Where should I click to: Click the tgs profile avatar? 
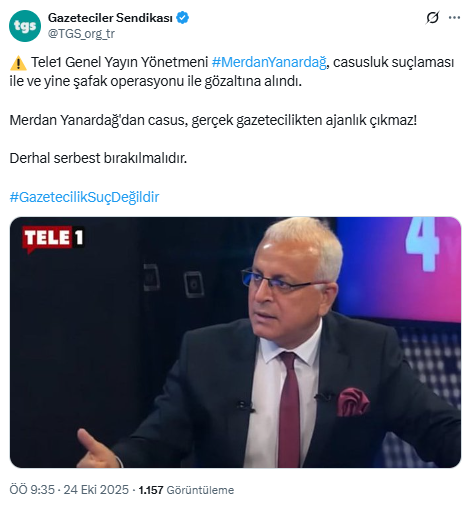pyautogui.click(x=25, y=26)
